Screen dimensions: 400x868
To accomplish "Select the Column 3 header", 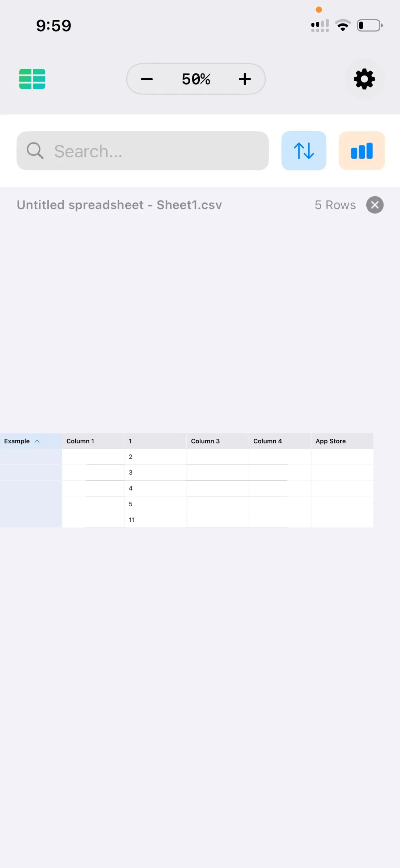I will pyautogui.click(x=205, y=441).
